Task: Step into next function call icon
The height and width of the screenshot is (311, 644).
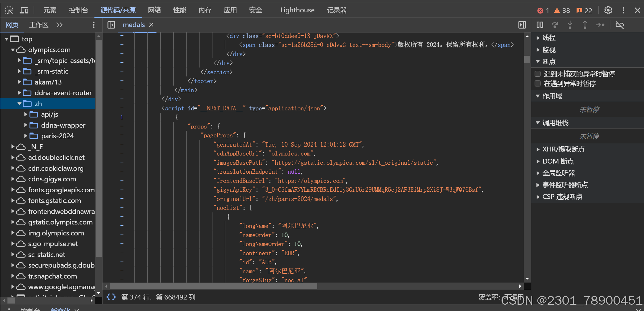Action: pyautogui.click(x=570, y=25)
